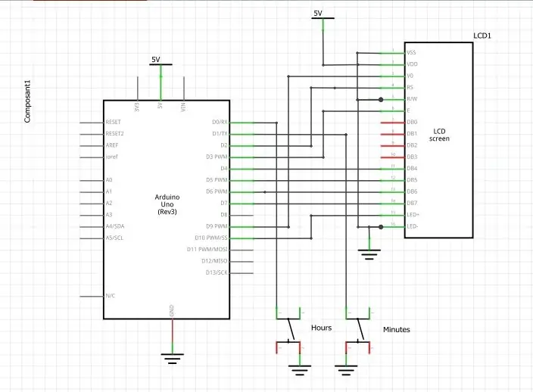
Task: Click the large junction dot at R/W pin
Action: click(x=381, y=100)
